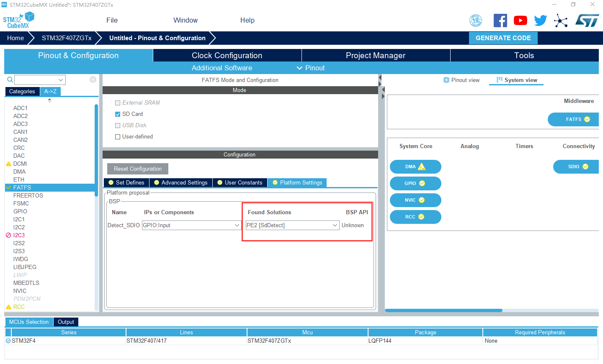Open the Facebook icon link
Image resolution: width=603 pixels, height=364 pixels.
tap(500, 21)
